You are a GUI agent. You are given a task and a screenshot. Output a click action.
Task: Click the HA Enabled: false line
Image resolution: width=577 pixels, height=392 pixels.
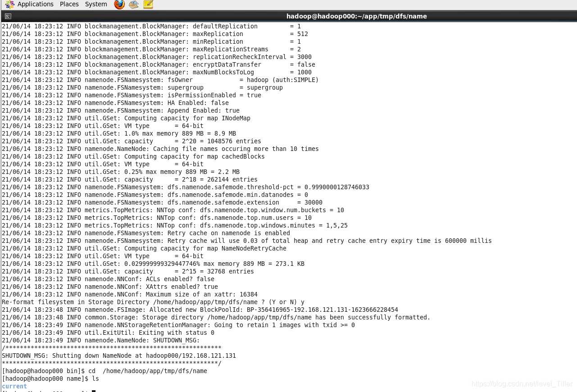[115, 103]
